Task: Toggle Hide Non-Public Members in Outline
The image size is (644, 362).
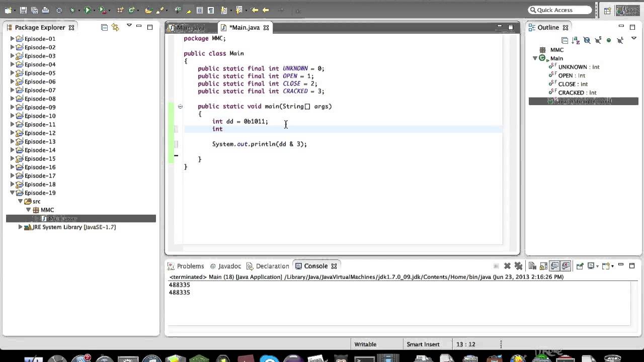Action: tap(609, 40)
